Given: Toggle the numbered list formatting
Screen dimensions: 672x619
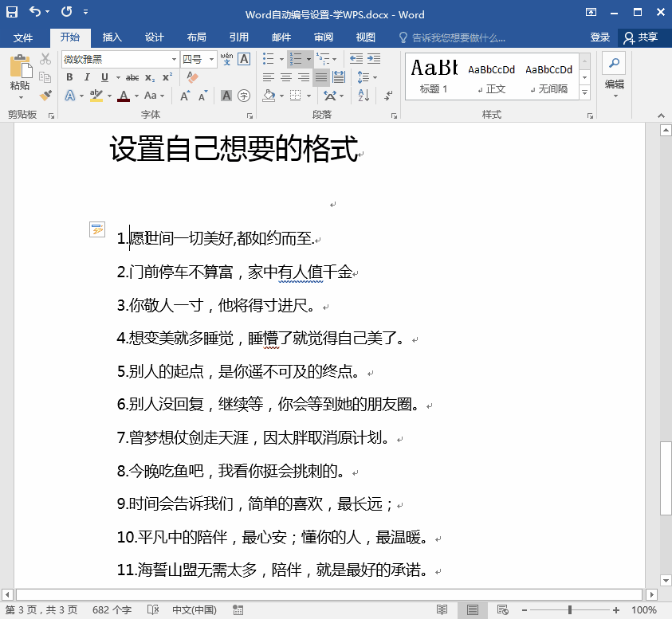Looking at the screenshot, I should point(296,58).
